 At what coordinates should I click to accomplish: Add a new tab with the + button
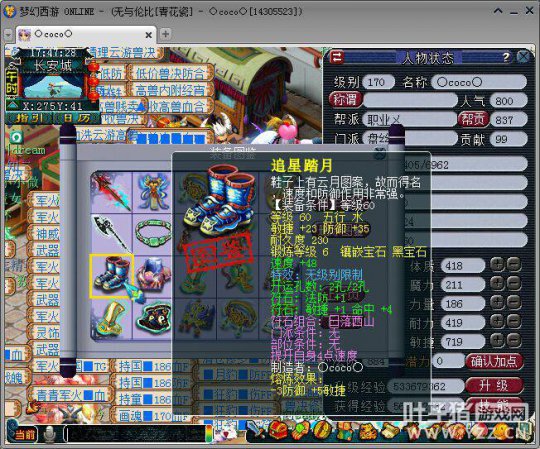coord(166,34)
